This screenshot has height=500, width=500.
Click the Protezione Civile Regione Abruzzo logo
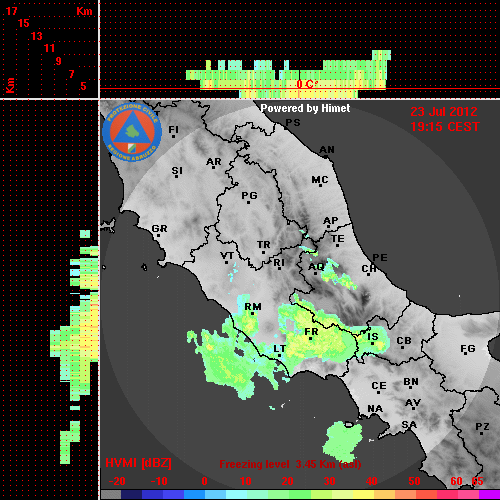pyautogui.click(x=132, y=133)
